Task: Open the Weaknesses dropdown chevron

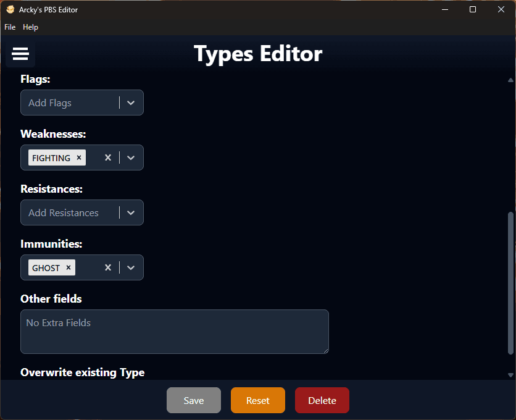Action: [x=131, y=157]
